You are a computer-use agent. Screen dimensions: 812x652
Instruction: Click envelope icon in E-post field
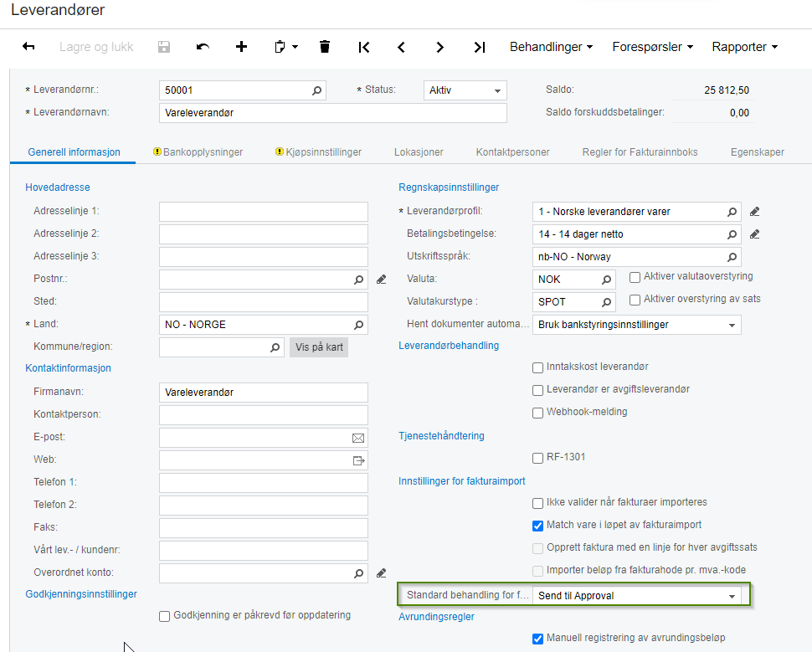tap(357, 438)
